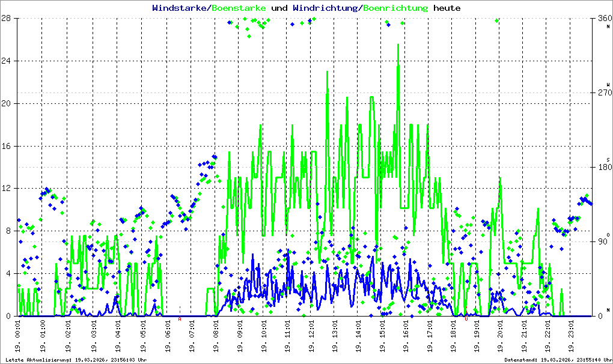Screen dimensions: 613x364
Task: Click the 360 label on right axis
Action: coord(602,18)
